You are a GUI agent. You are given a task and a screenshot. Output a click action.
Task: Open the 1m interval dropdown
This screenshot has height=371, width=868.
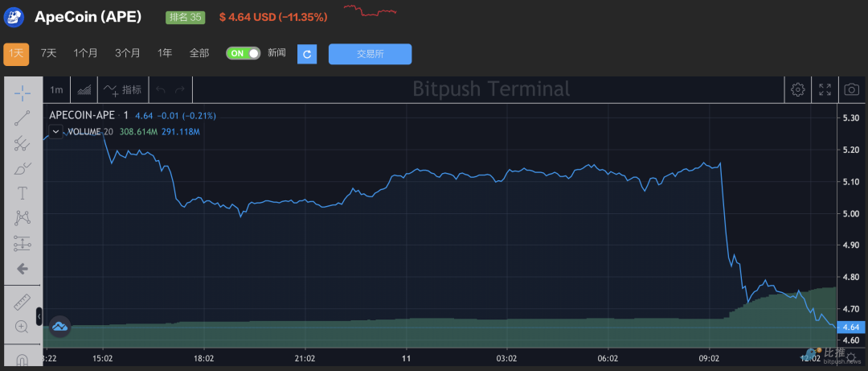(x=56, y=90)
